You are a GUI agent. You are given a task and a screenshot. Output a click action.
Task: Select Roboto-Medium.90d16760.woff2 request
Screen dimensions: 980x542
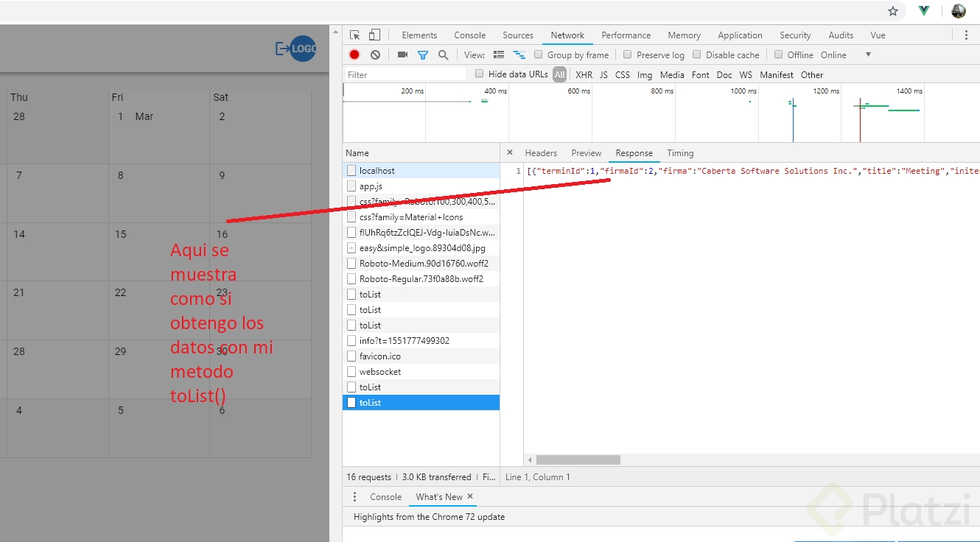tap(421, 263)
